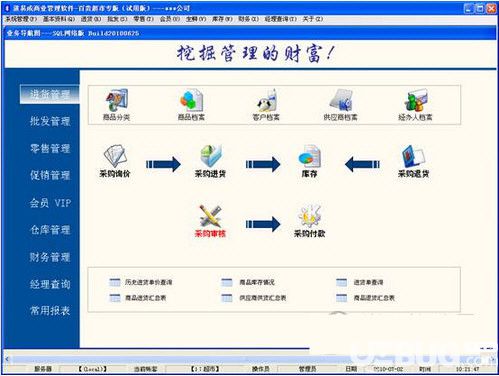Switch to 会员 VIP in the sidebar
This screenshot has width=499, height=376.
click(50, 203)
